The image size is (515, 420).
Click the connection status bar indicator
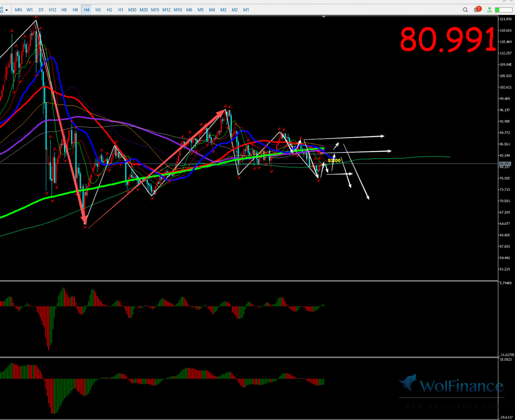coord(503,10)
